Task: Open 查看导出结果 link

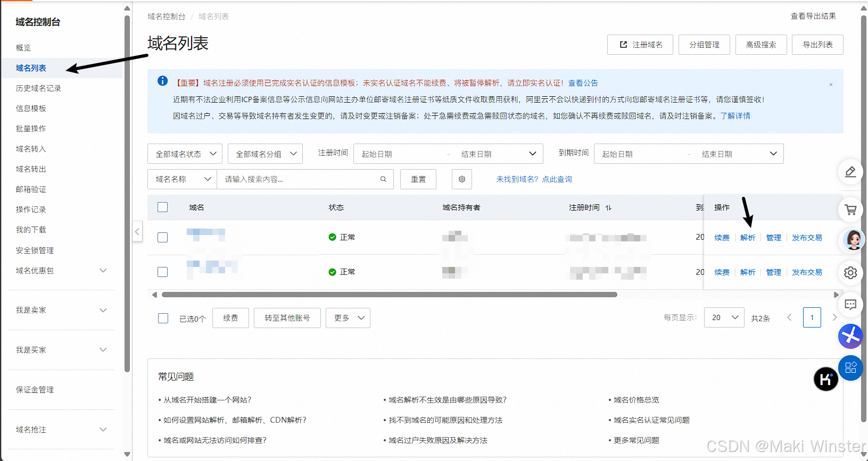Action: (x=813, y=16)
